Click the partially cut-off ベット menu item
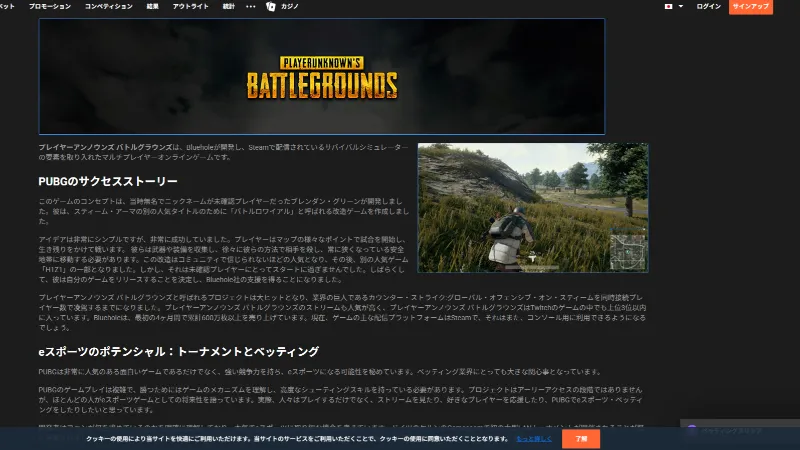This screenshot has width=800, height=450. click(x=7, y=6)
